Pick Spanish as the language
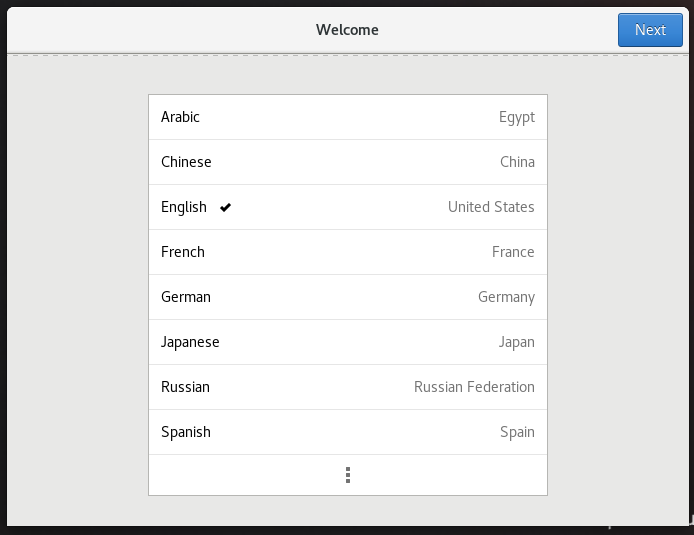The image size is (694, 535). point(348,432)
